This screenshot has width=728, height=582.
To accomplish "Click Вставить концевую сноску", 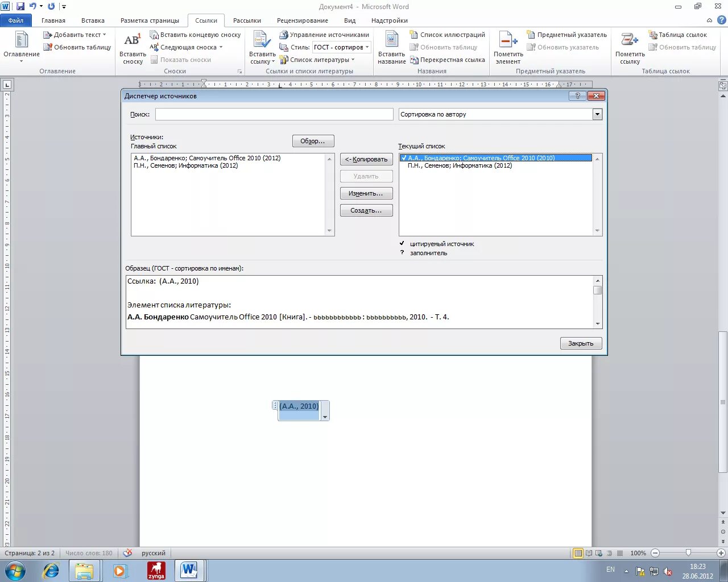I will coord(195,35).
